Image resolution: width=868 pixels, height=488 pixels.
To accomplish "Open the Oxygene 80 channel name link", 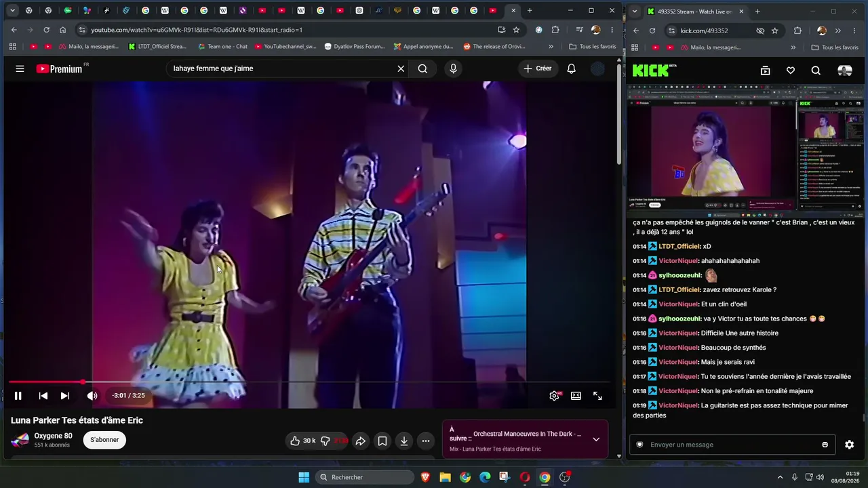I will pyautogui.click(x=54, y=436).
